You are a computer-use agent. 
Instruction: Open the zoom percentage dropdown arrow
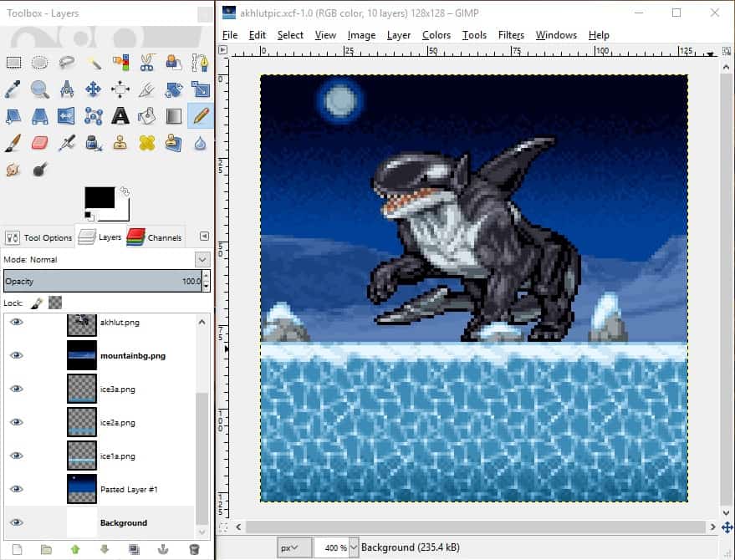[x=354, y=547]
